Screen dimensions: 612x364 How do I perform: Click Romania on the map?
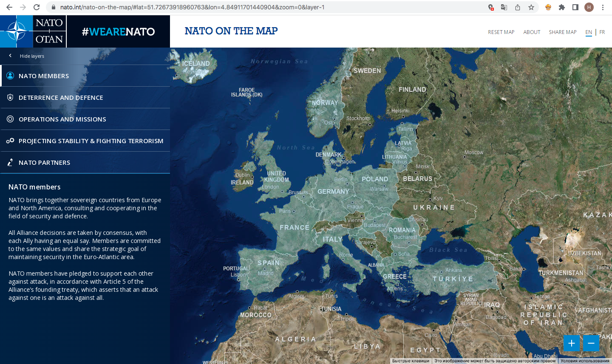tap(402, 230)
